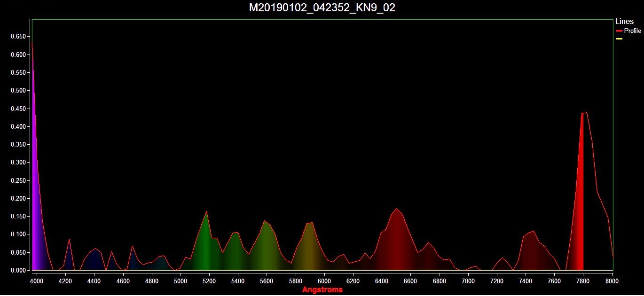Click the 6400 x-axis tick label

coord(382,281)
